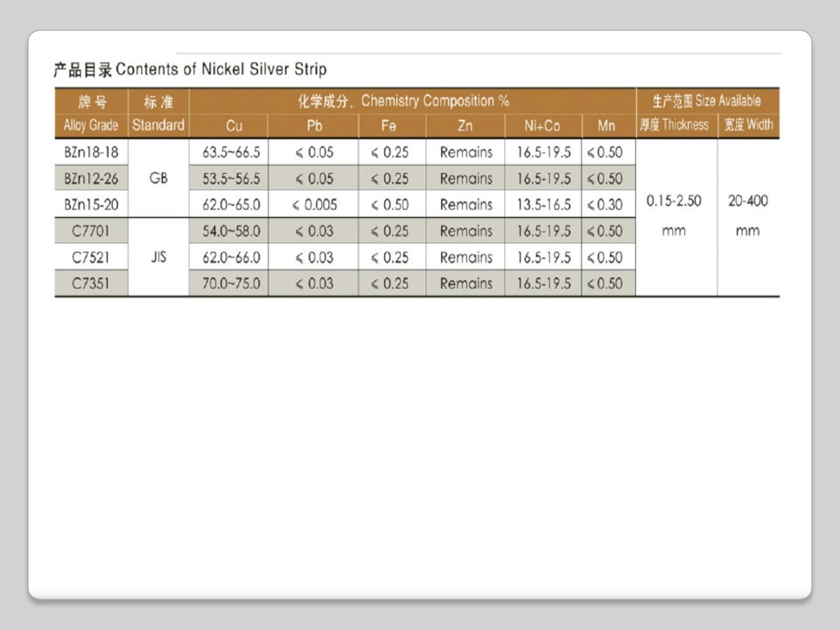This screenshot has height=630, width=840.
Task: Click the C7351 alloy grade cell
Action: [91, 283]
